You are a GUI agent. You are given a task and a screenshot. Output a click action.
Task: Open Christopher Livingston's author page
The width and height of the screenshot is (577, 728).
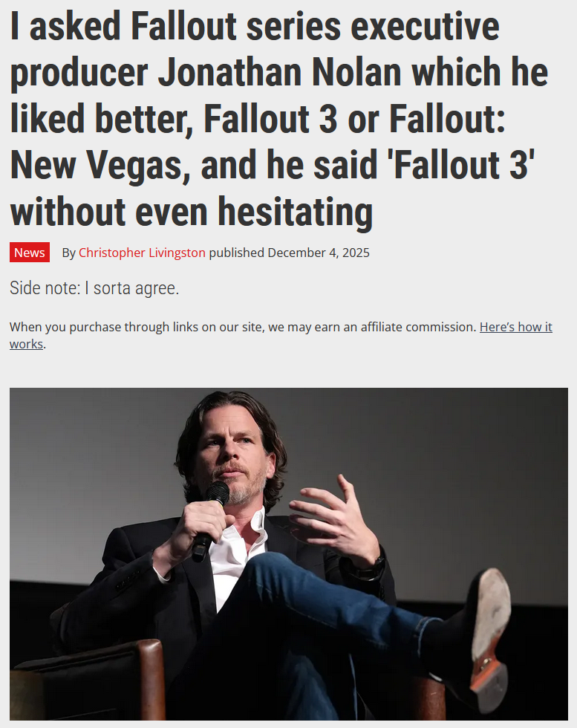(x=142, y=253)
